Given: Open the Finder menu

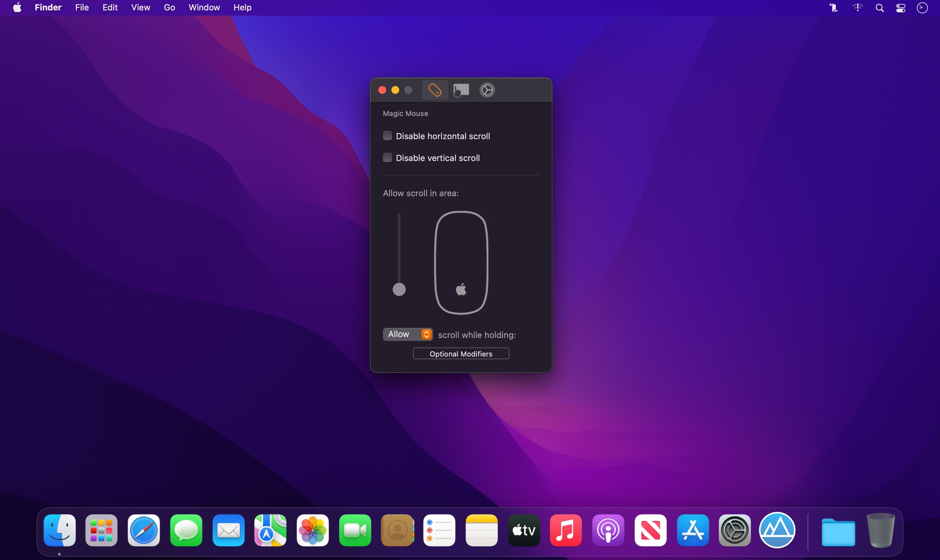Looking at the screenshot, I should pyautogui.click(x=48, y=7).
